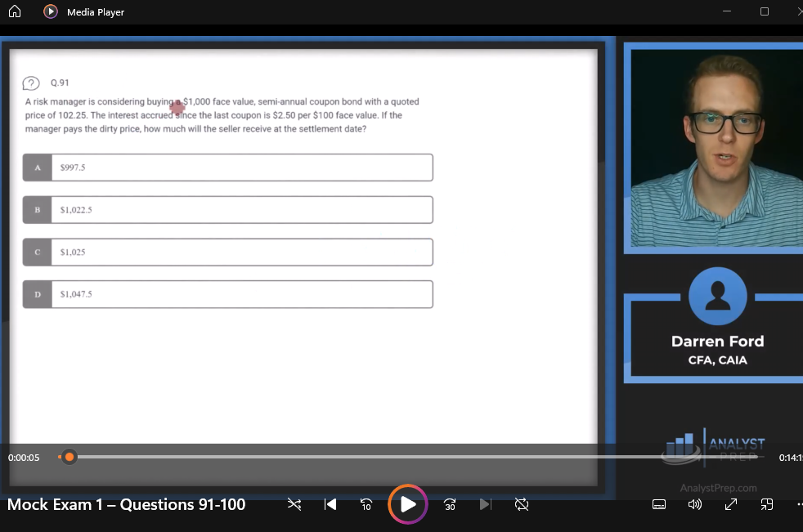Minimize the Media Player window
The width and height of the screenshot is (803, 532).
(727, 11)
